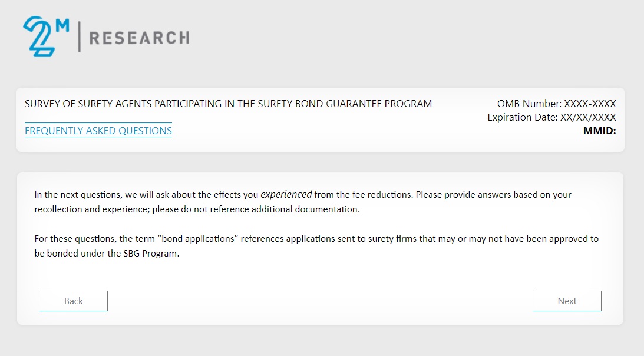Select the MMID label
644x356 pixels.
click(599, 131)
